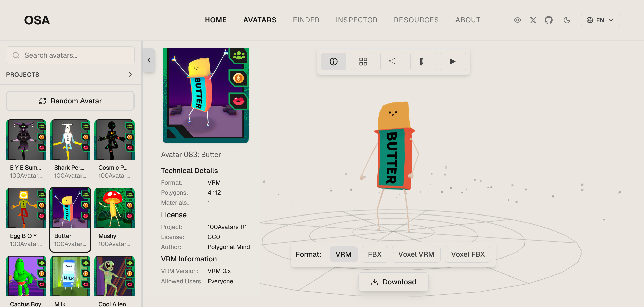644x307 pixels.
Task: Switch to the grid view icon
Action: tap(363, 61)
